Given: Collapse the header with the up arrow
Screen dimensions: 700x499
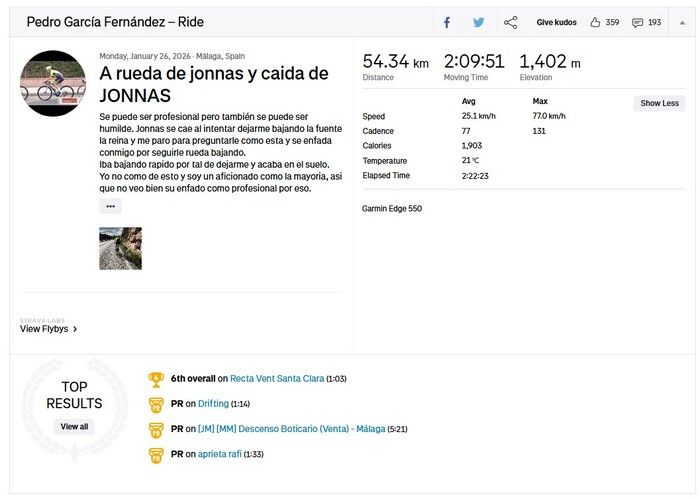Looking at the screenshot, I should pyautogui.click(x=682, y=22).
